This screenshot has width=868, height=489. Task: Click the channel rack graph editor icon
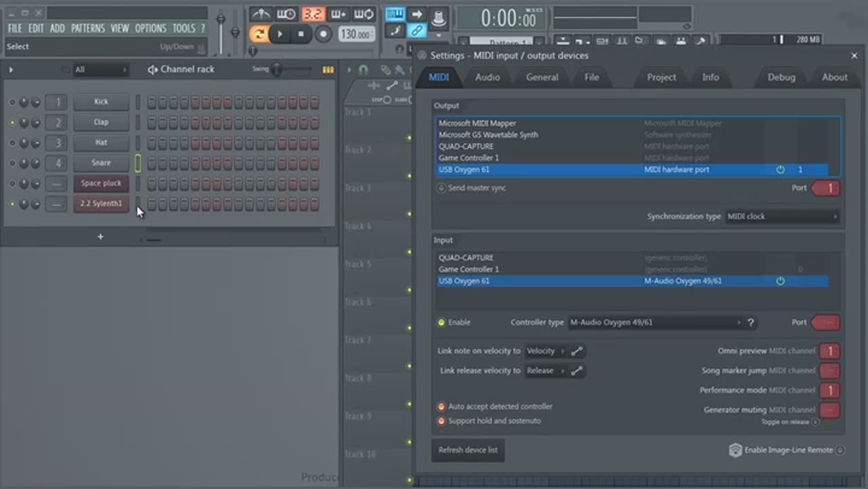[x=328, y=70]
